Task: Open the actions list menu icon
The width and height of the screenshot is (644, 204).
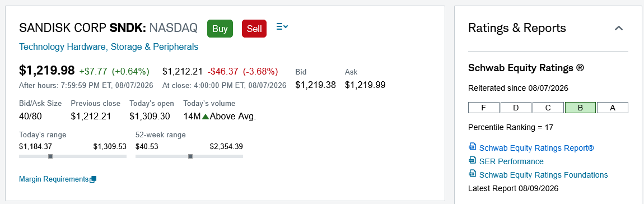Action: click(x=282, y=27)
